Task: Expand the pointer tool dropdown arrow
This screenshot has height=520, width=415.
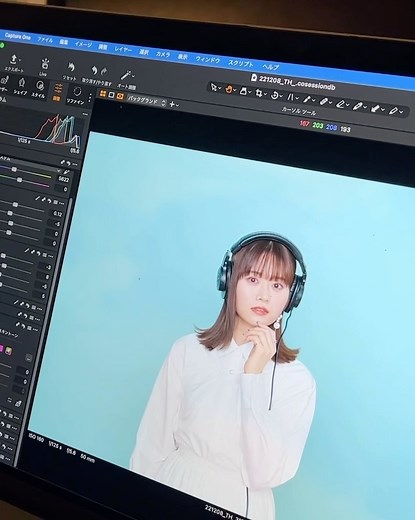Action: 219,89
